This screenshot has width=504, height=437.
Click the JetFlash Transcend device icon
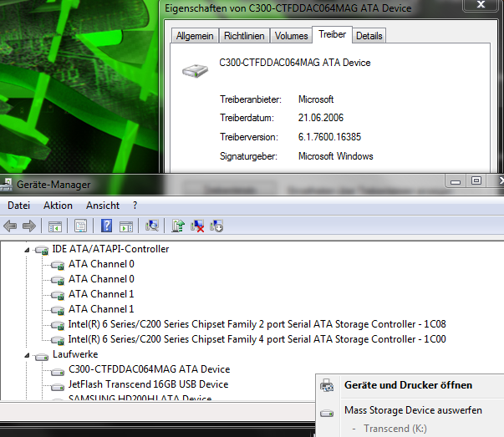click(x=58, y=387)
